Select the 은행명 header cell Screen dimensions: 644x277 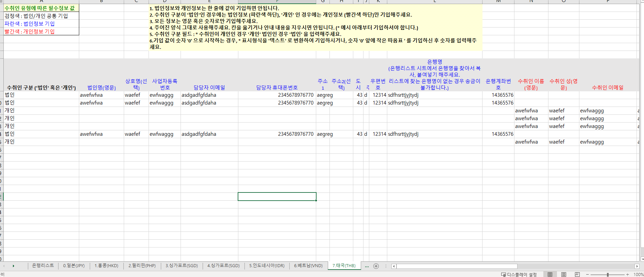435,75
